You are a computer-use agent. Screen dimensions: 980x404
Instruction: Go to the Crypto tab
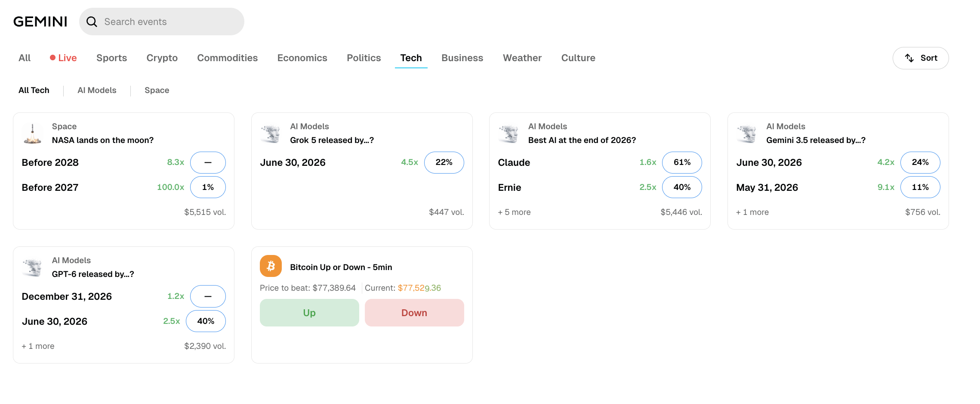(x=162, y=58)
